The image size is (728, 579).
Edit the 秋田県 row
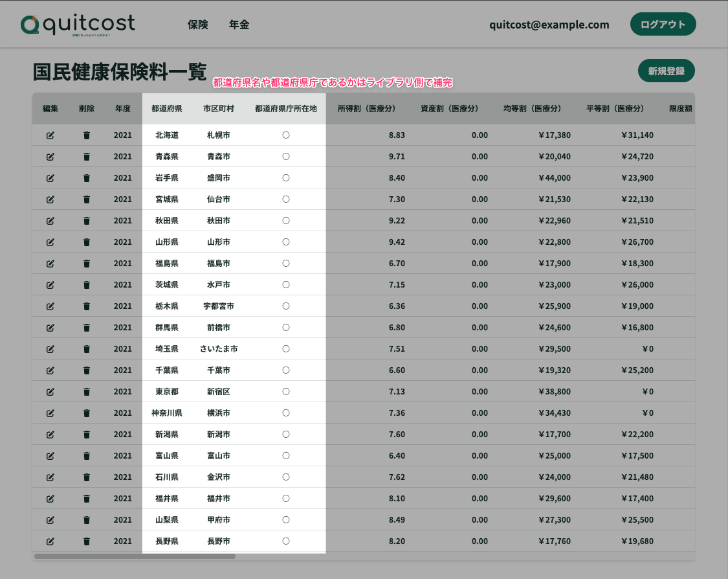click(50, 221)
